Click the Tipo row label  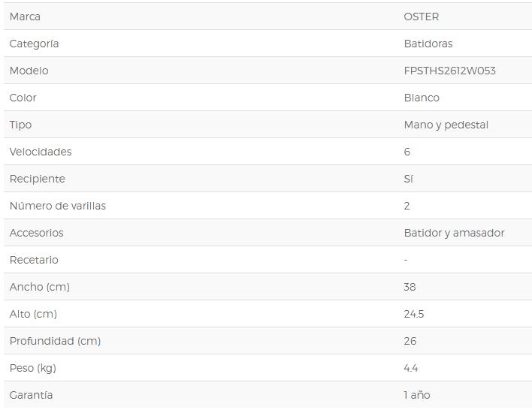21,125
